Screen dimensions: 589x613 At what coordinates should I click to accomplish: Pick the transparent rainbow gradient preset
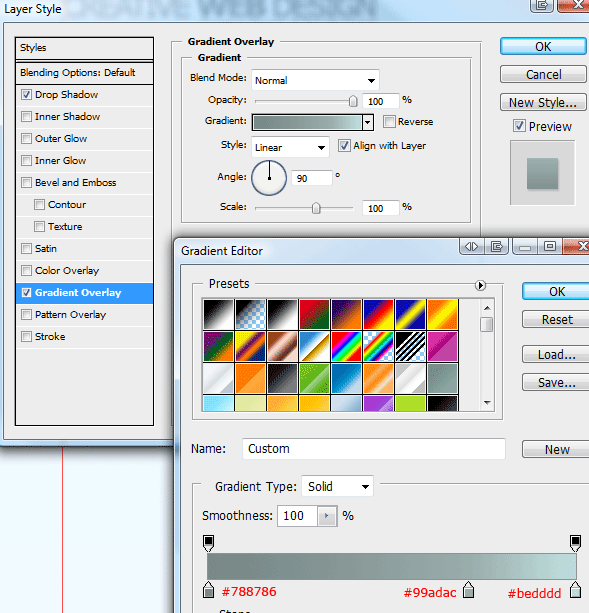pos(378,346)
